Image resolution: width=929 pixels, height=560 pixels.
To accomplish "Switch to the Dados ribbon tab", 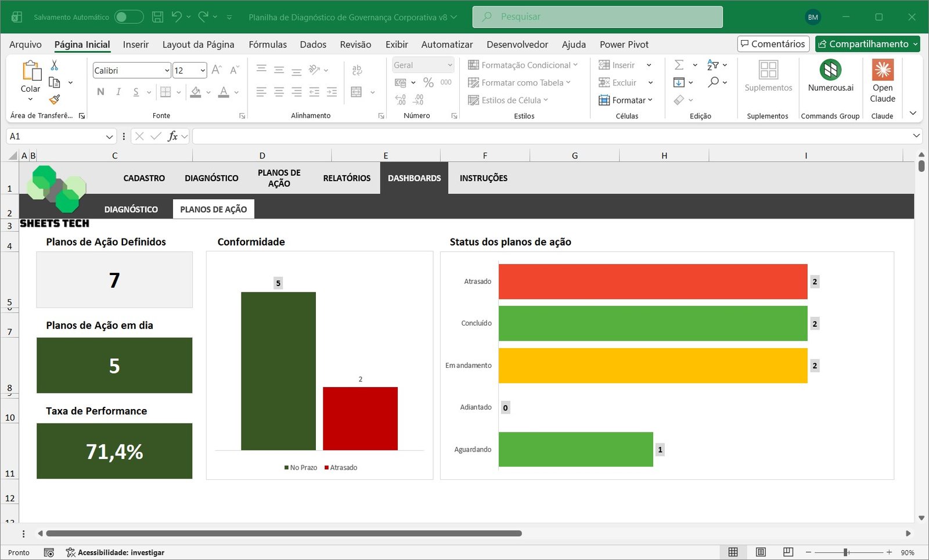I will point(313,45).
